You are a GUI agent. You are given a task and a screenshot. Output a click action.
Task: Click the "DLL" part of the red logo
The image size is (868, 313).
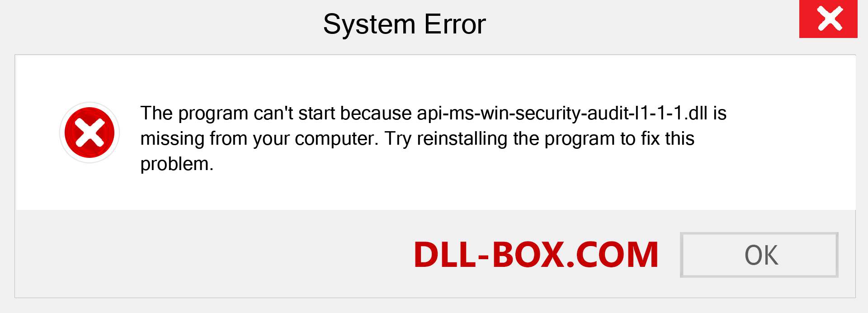pos(445,255)
